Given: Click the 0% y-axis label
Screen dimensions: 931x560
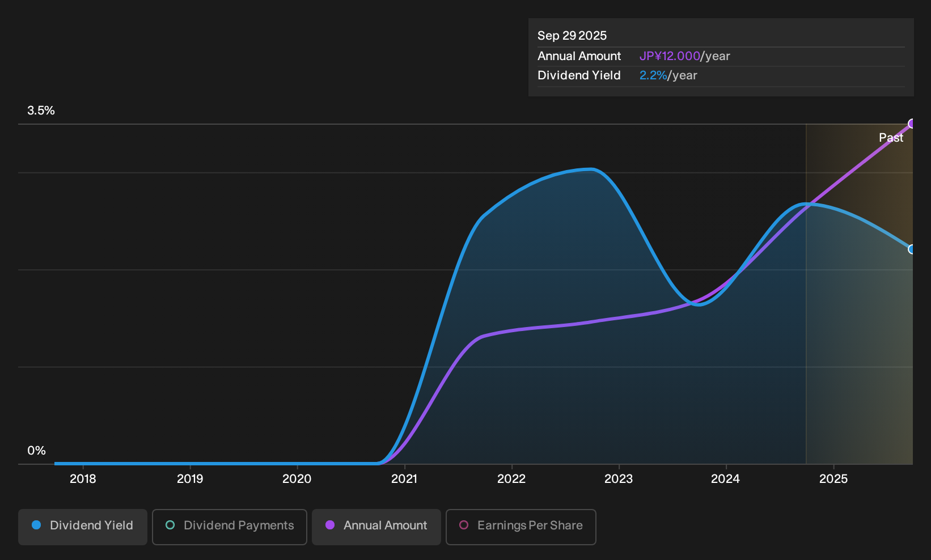Looking at the screenshot, I should (36, 451).
